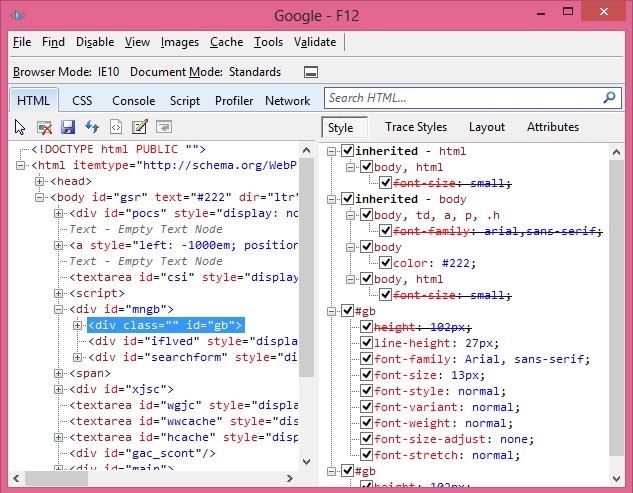
Task: Open the Trace Styles pane
Action: click(x=416, y=127)
